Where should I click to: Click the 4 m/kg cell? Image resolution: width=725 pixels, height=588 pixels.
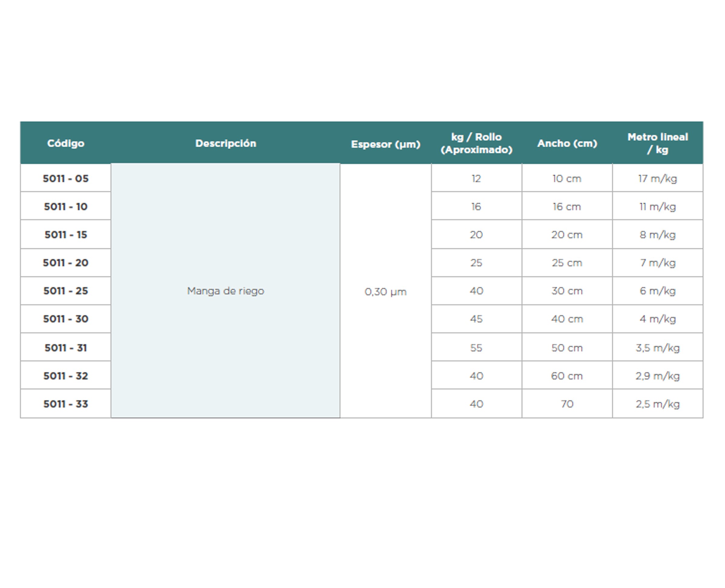(x=657, y=319)
